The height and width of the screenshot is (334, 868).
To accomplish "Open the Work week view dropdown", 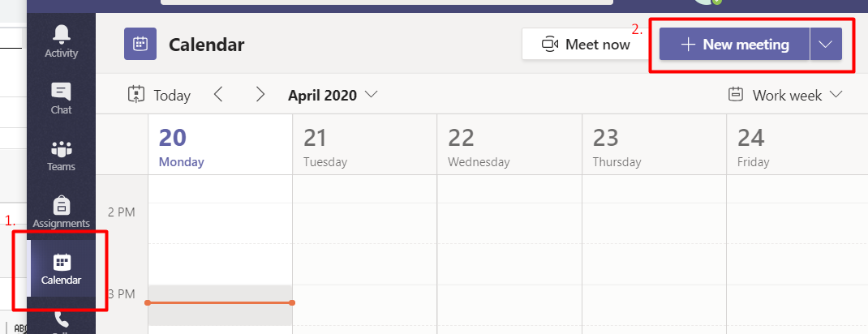I will pos(786,95).
